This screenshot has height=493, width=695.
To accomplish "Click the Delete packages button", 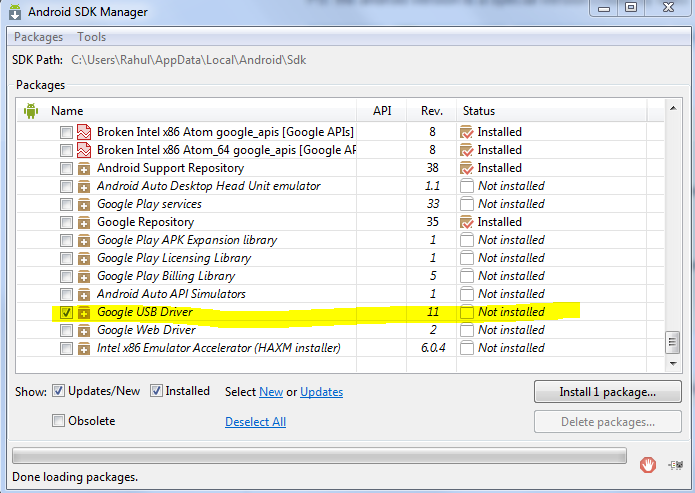I will (x=608, y=422).
